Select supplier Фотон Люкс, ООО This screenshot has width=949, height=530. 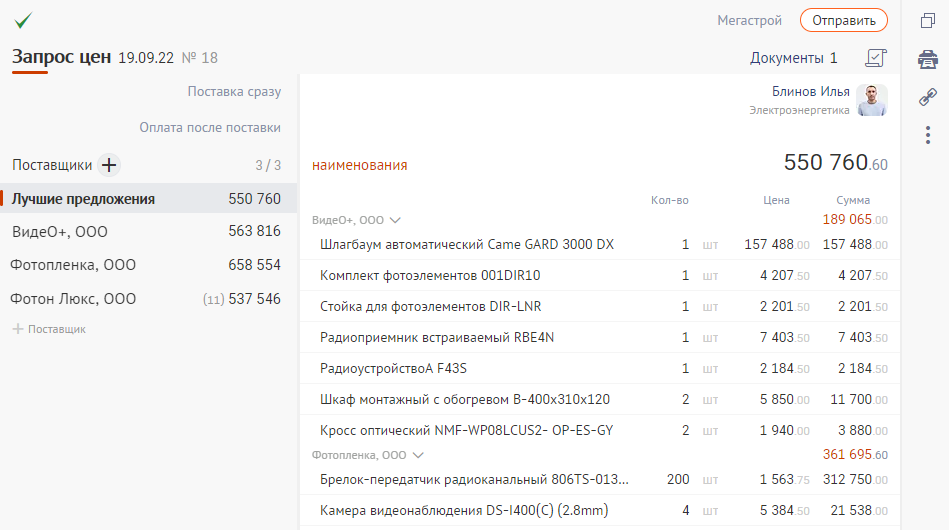73,299
